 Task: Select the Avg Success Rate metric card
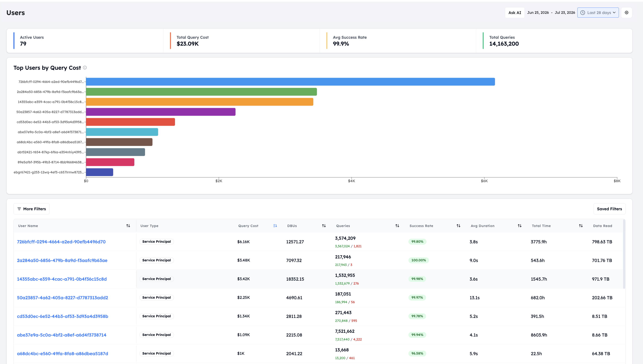398,40
